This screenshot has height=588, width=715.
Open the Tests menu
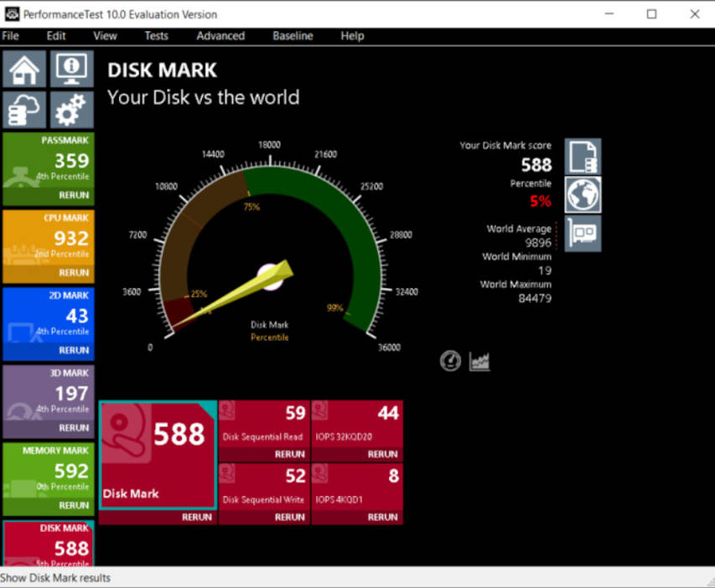[x=157, y=36]
